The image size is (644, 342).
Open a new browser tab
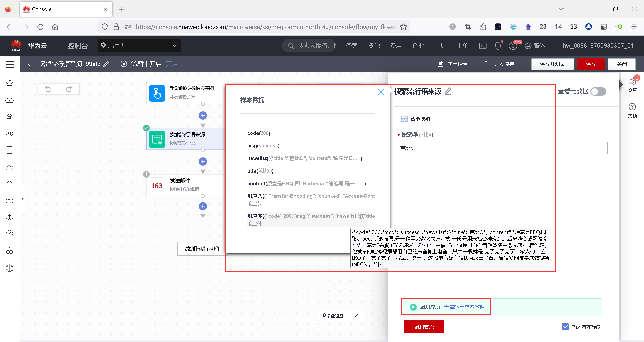point(121,9)
